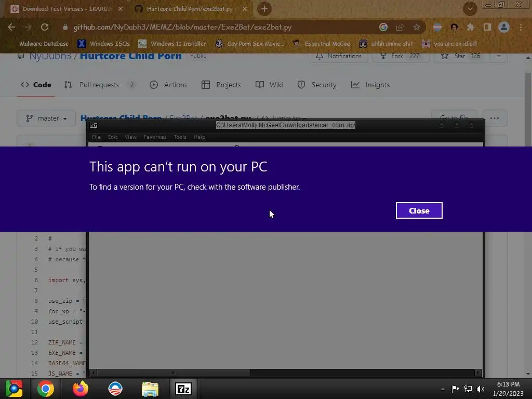Open Espectral McGee bookmark

pyautogui.click(x=321, y=44)
